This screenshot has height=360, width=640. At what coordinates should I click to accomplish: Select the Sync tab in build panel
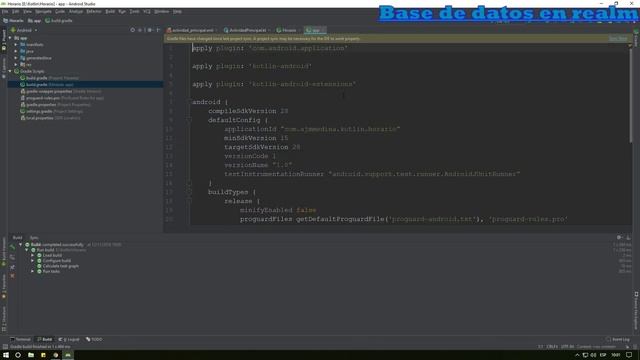[34, 238]
